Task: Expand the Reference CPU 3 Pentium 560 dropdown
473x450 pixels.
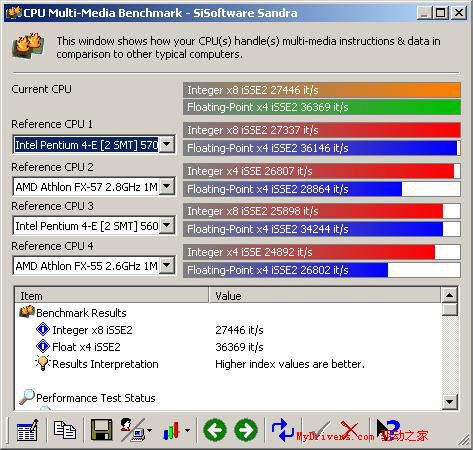Action: click(x=167, y=226)
